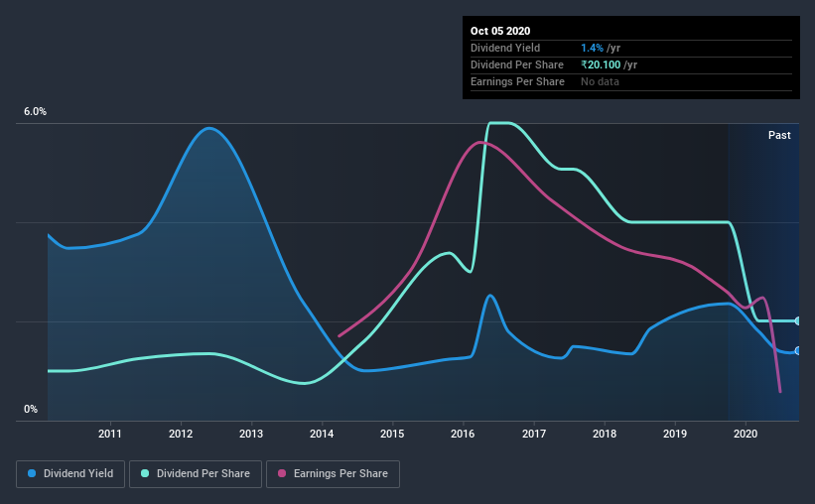Click the 2020 x-axis label
Image resolution: width=815 pixels, height=504 pixels.
(746, 434)
